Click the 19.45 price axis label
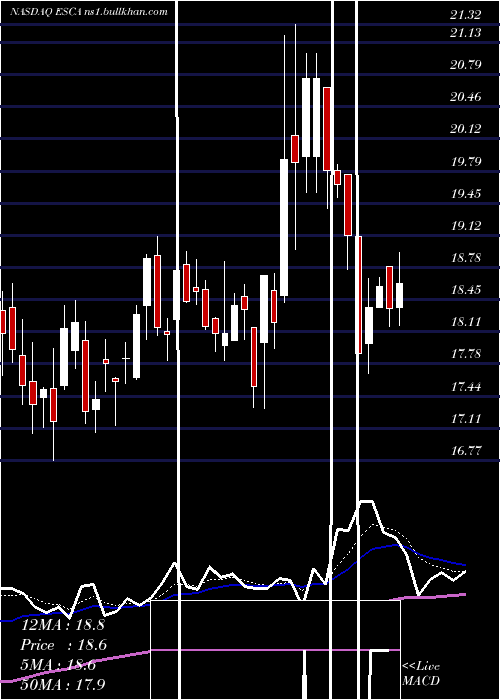500x700 pixels. [466, 194]
